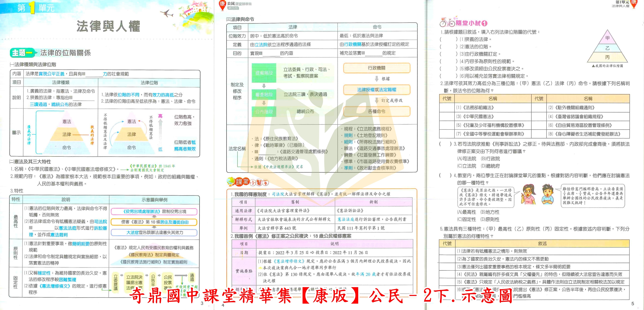
Task: Select option (C)立法院
Action: click(x=466, y=166)
